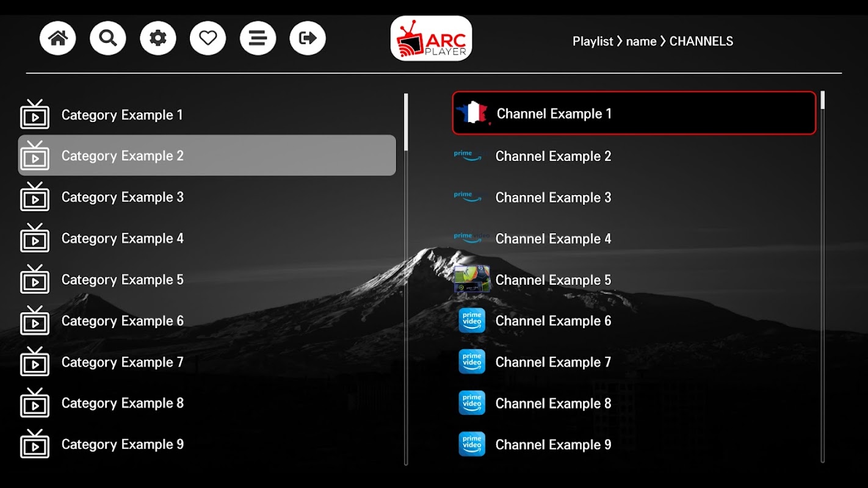Viewport: 868px width, 488px height.
Task: Click Prime Video icon of Channel Example 8
Action: click(x=472, y=403)
